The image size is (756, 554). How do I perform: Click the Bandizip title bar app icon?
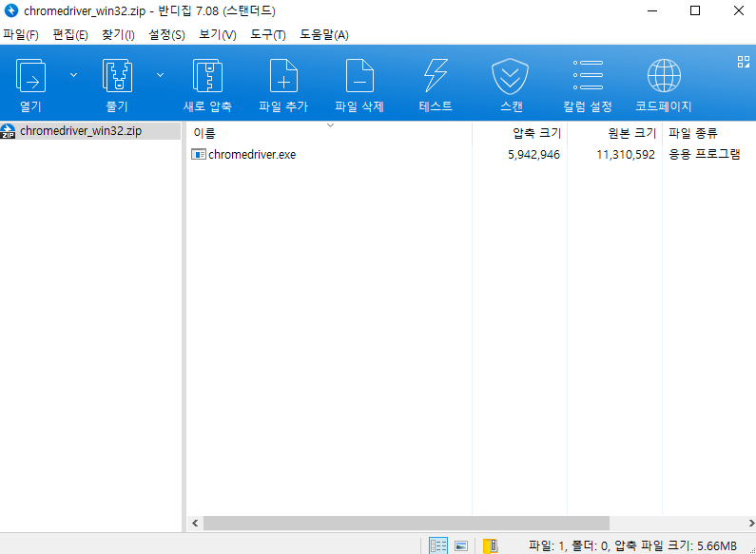pyautogui.click(x=11, y=10)
